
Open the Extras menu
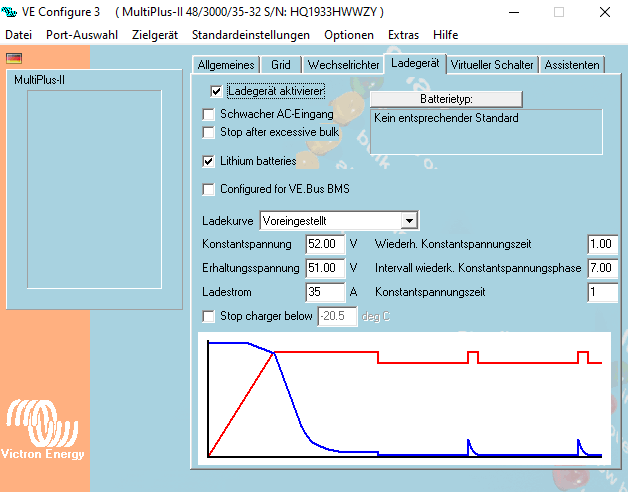[403, 35]
